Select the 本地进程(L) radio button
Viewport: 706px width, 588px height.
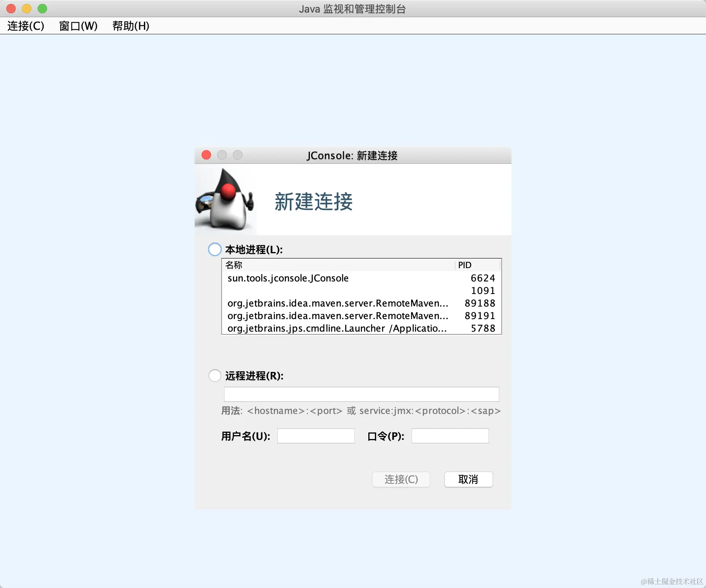[215, 249]
